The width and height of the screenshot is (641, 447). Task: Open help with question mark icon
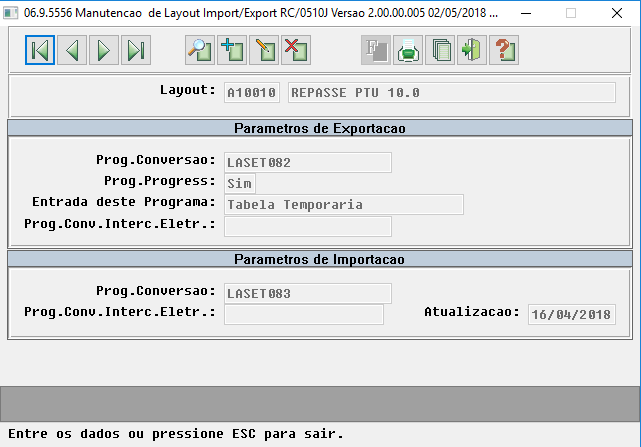coord(504,50)
